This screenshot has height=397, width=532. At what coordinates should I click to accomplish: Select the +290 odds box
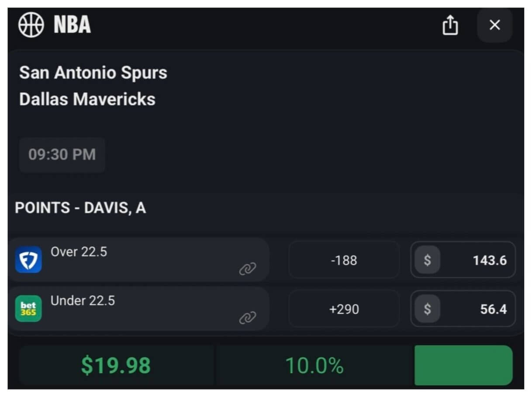coord(344,309)
